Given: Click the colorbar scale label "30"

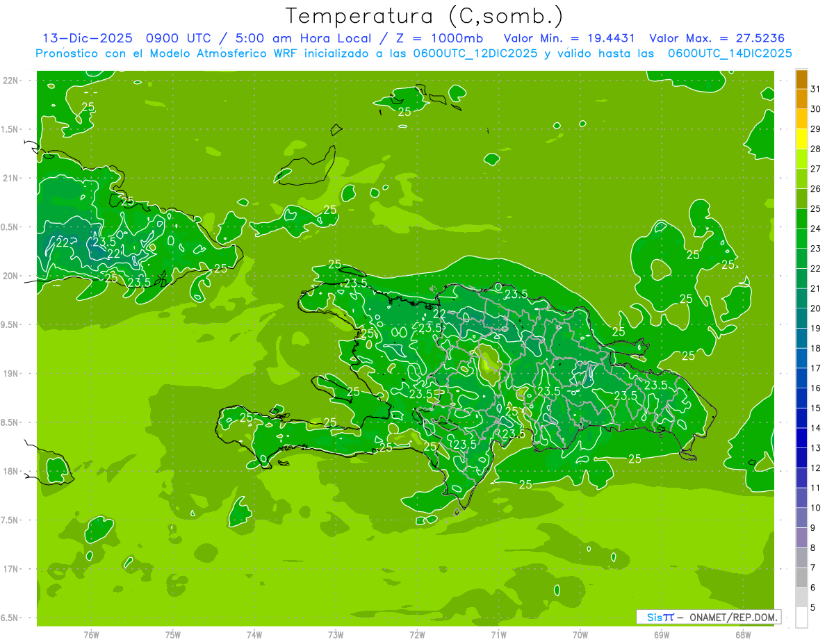Looking at the screenshot, I should [816, 109].
